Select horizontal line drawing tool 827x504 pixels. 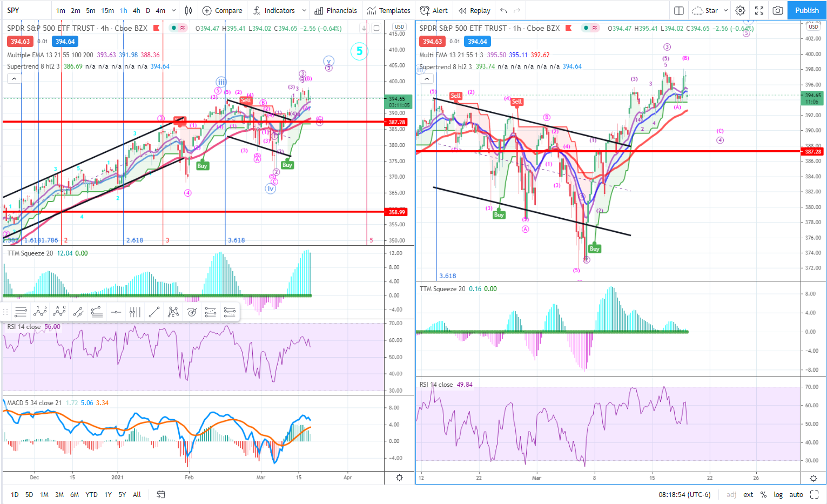point(116,312)
